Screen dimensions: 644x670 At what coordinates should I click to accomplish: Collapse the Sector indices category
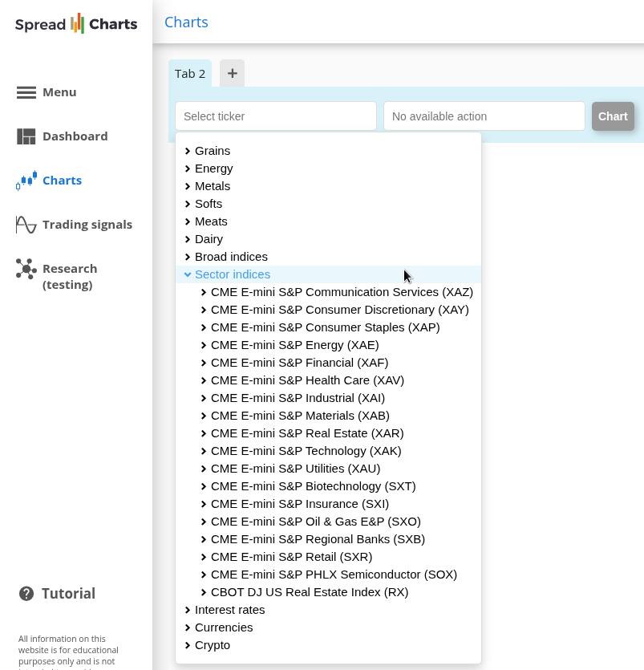click(x=232, y=274)
